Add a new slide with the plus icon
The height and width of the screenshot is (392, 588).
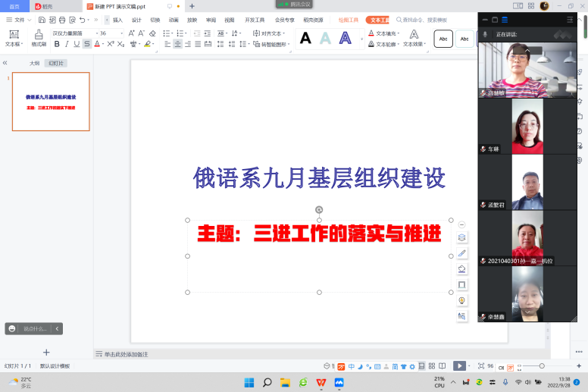(46, 352)
